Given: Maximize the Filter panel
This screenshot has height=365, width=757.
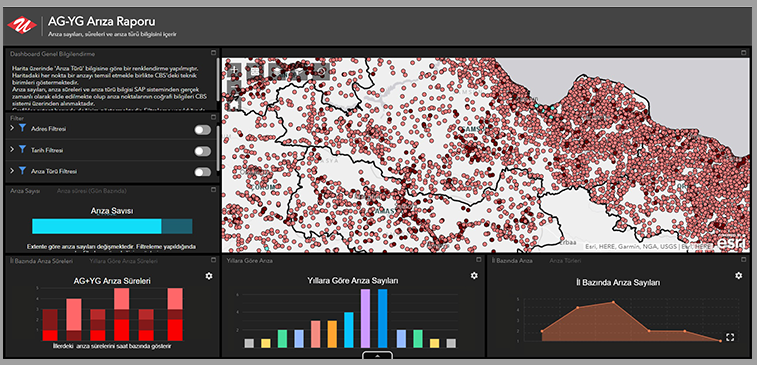Looking at the screenshot, I should click(213, 117).
